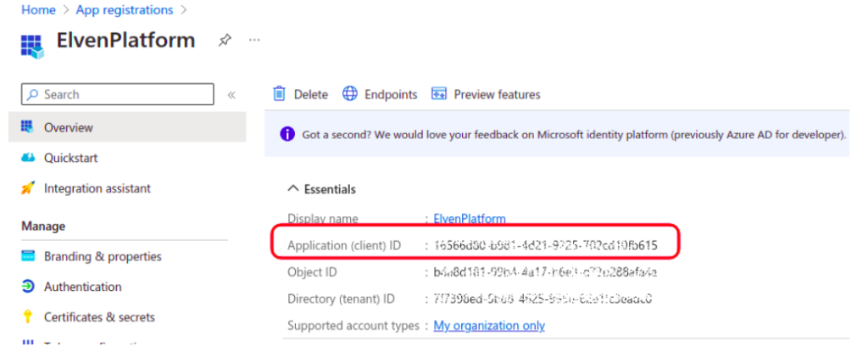
Task: Click the pin icon beside ElvenPlatform title
Action: point(225,41)
